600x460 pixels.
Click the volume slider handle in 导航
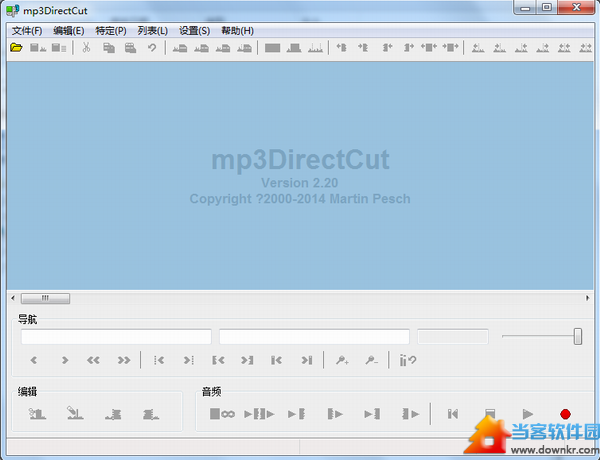pos(578,336)
